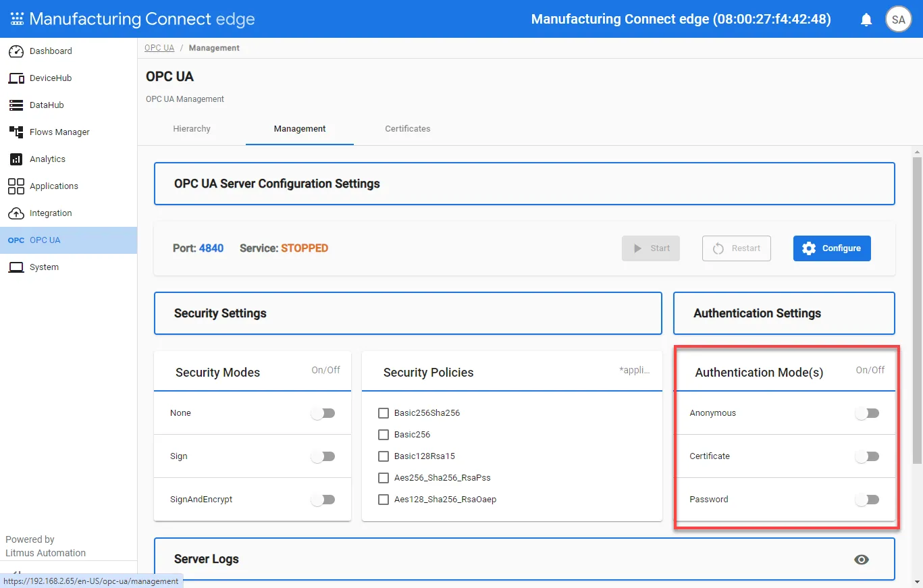The image size is (923, 588).
Task: Click the Dashboard gauge icon
Action: [x=16, y=51]
